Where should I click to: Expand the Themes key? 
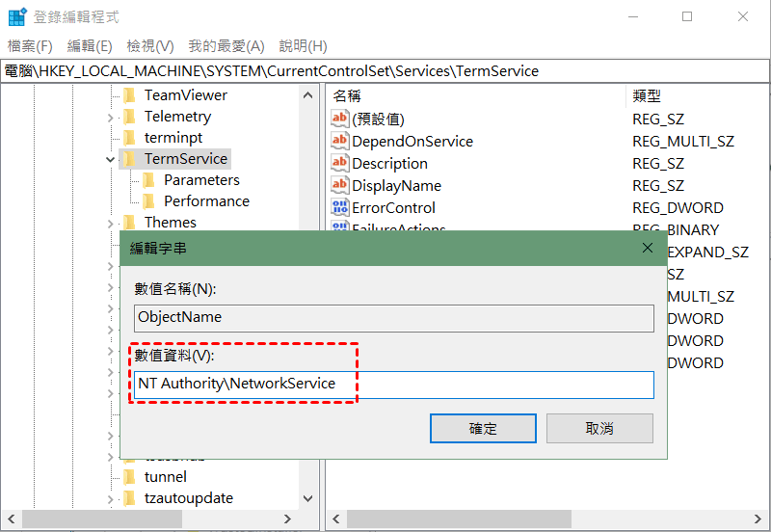(110, 224)
